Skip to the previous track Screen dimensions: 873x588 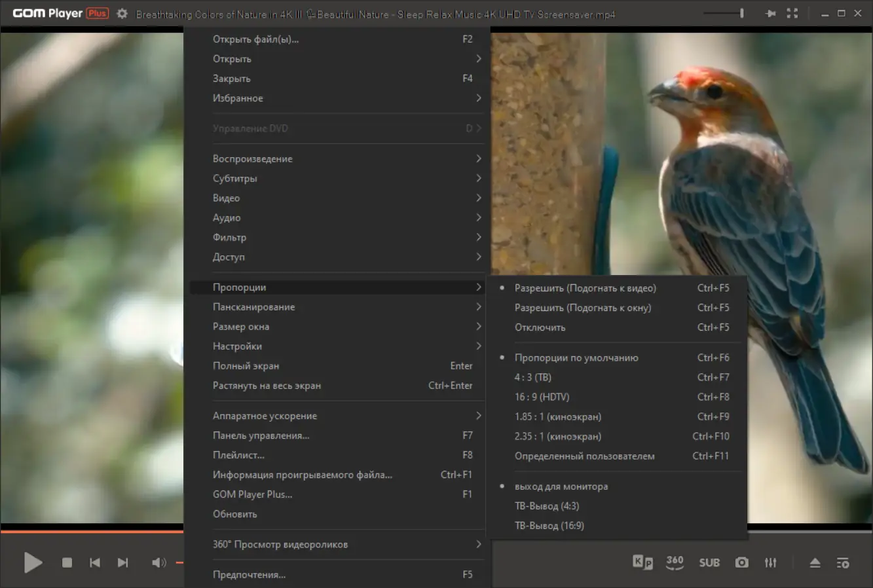pyautogui.click(x=95, y=562)
